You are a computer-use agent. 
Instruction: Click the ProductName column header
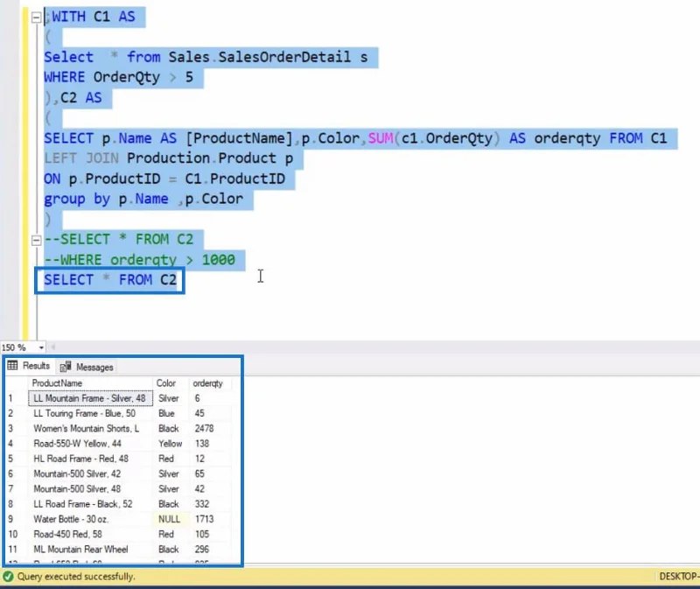[91, 383]
